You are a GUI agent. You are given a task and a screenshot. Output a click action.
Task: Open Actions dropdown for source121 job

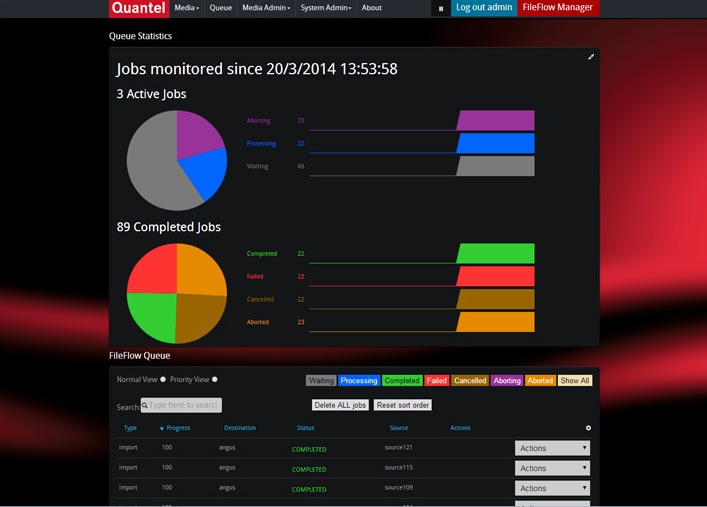click(x=552, y=448)
